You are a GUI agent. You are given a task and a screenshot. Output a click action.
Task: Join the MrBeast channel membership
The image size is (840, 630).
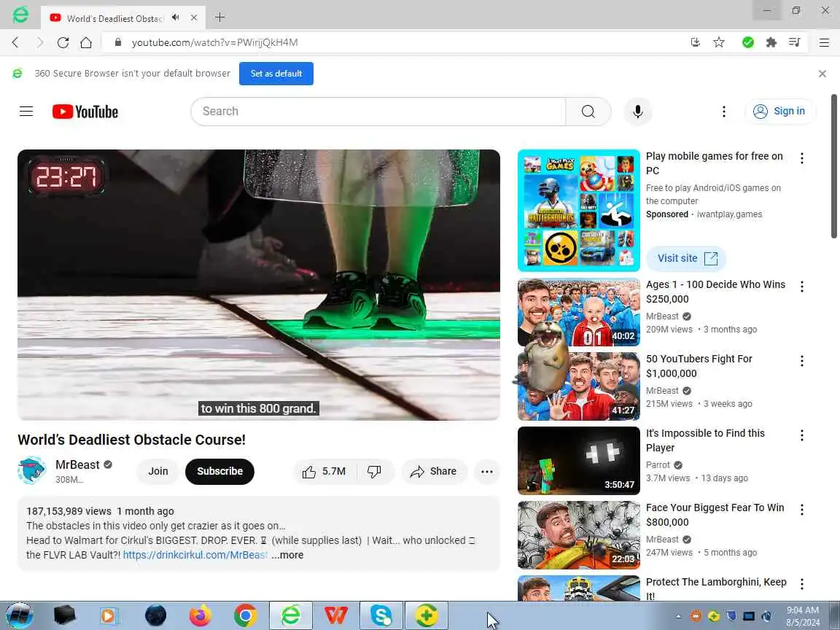(x=158, y=472)
